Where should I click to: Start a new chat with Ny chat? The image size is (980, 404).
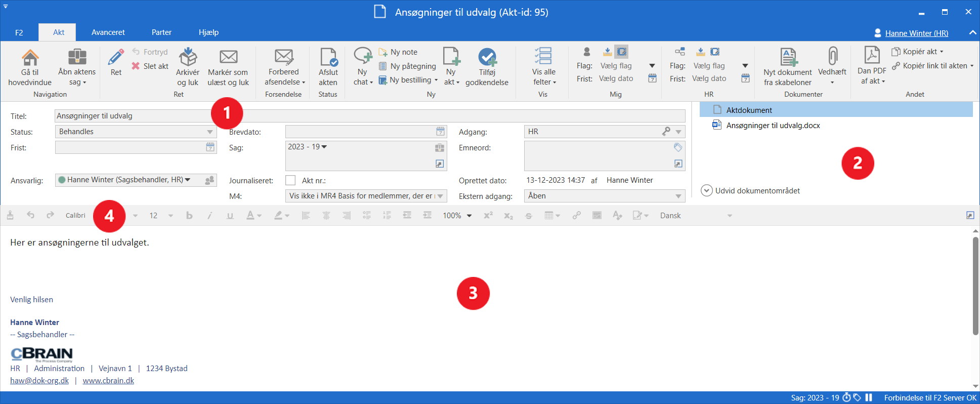click(363, 67)
